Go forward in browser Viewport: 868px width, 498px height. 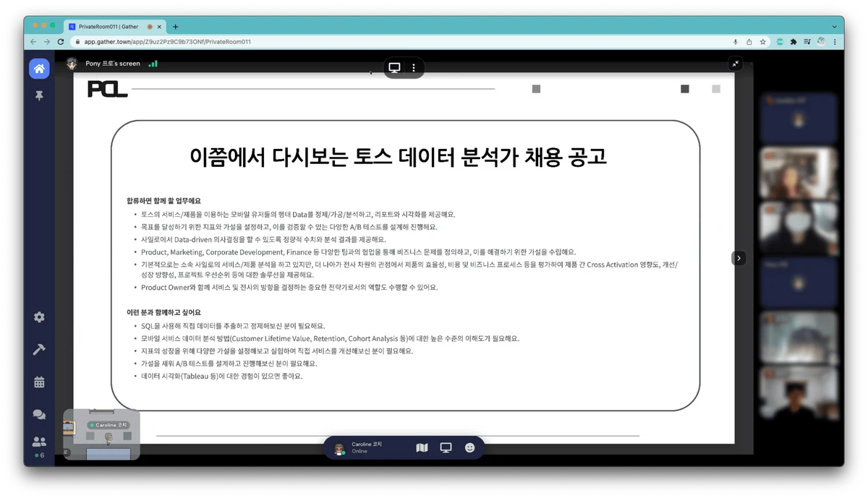click(x=47, y=42)
